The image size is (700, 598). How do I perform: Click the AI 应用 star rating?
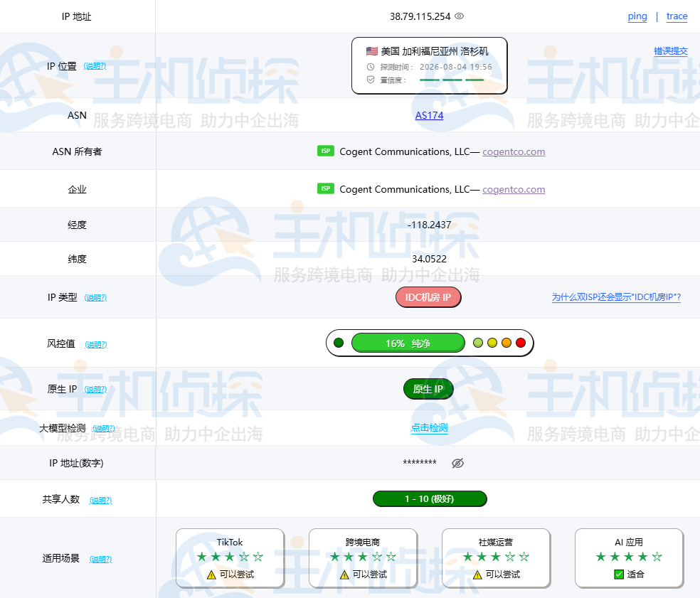tap(629, 557)
